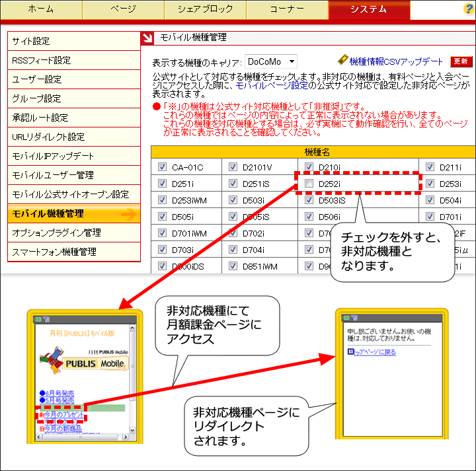Click the pencil icon beside 機種情報CSVアップデート
This screenshot has width=476, height=471.
(x=342, y=59)
